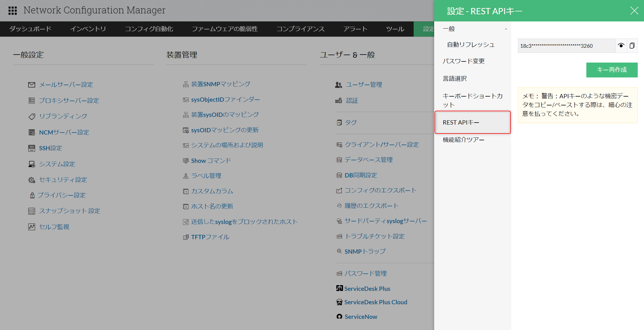Select 自動リフレッシュ under 一般
The height and width of the screenshot is (330, 644).
tap(470, 45)
